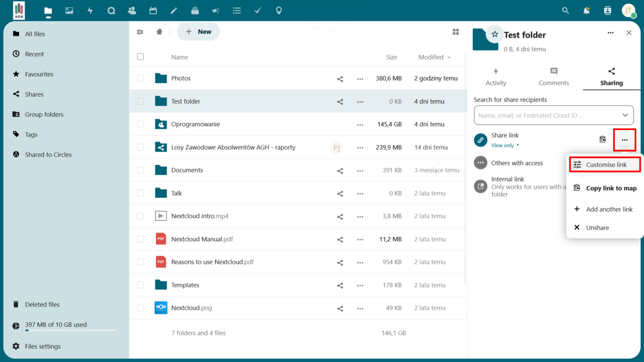Click the New button

pos(199,32)
